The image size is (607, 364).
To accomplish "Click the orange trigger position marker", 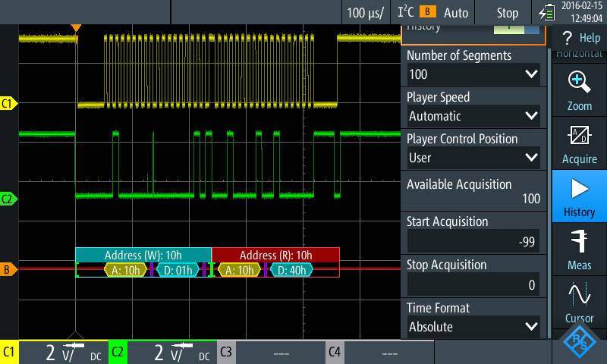I will [x=75, y=29].
